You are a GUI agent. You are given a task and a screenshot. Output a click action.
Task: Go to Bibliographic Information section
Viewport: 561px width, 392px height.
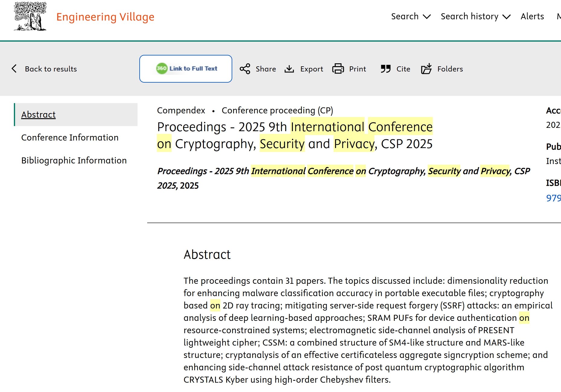pos(74,160)
